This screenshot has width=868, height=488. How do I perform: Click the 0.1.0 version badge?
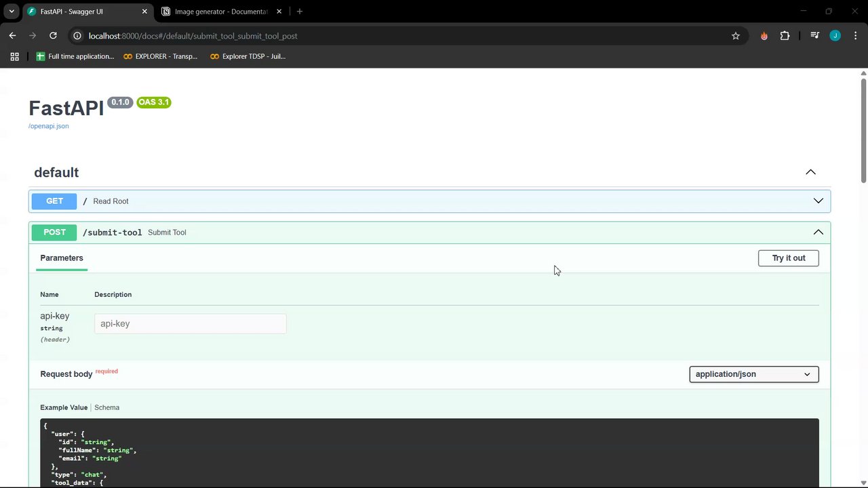tap(120, 102)
